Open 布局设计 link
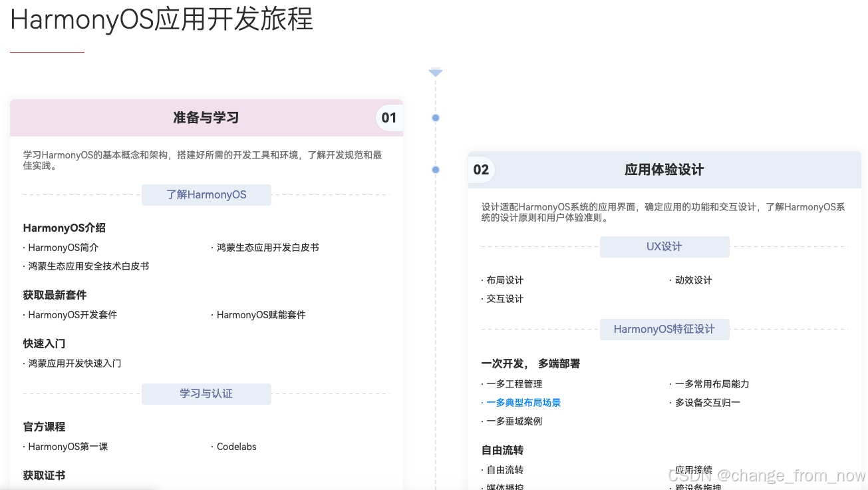868x490 pixels. pos(505,280)
